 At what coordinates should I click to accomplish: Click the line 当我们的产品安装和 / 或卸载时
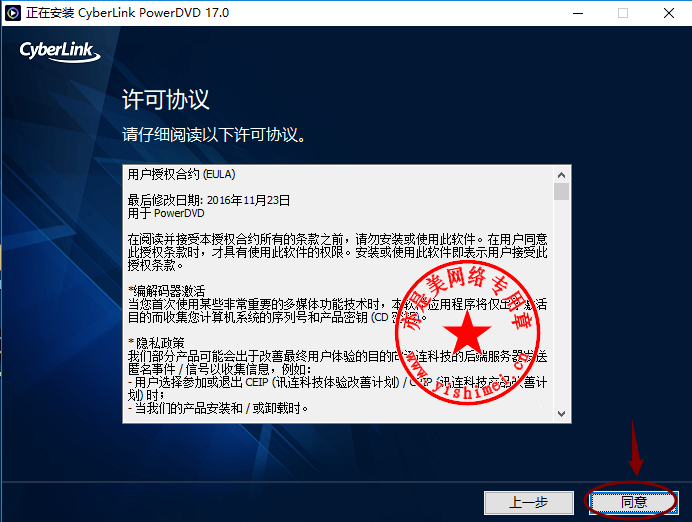218,408
